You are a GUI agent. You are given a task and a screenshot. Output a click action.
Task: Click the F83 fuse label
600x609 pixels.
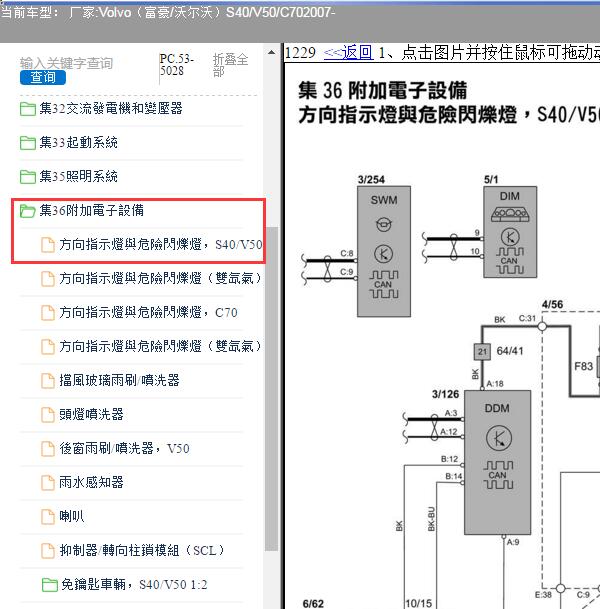click(584, 366)
